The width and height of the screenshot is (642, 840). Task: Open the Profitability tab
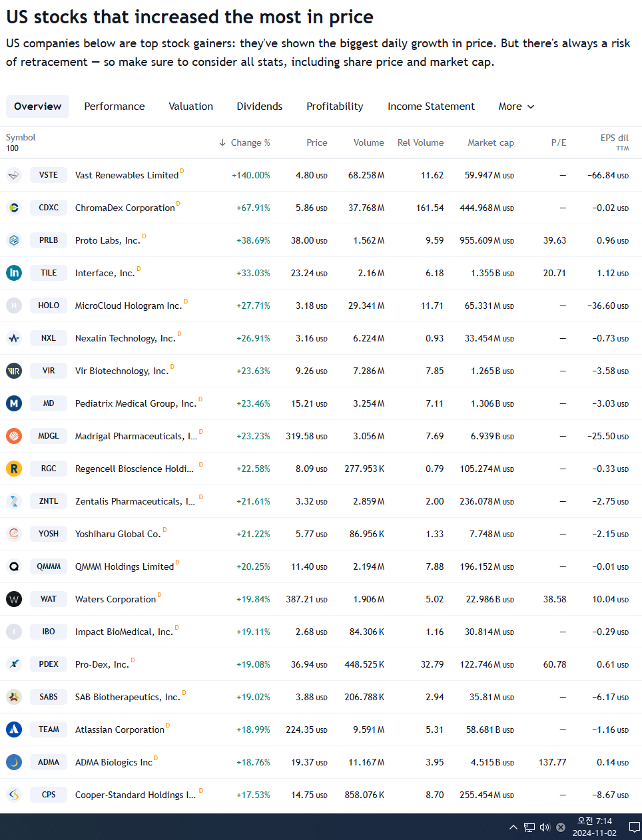click(x=335, y=106)
